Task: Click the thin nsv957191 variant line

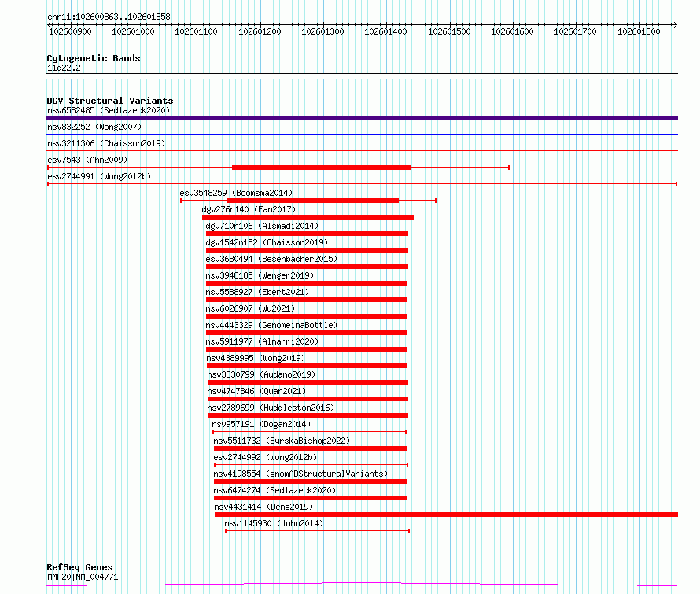Action: coord(309,432)
